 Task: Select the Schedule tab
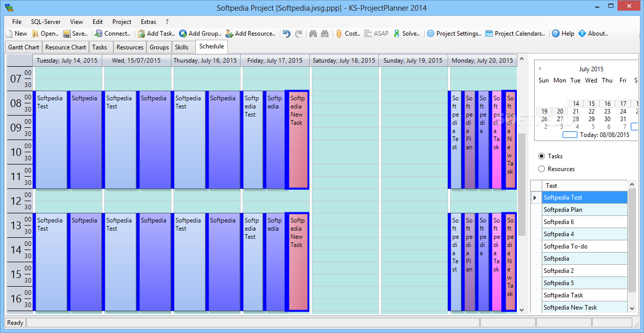point(212,46)
